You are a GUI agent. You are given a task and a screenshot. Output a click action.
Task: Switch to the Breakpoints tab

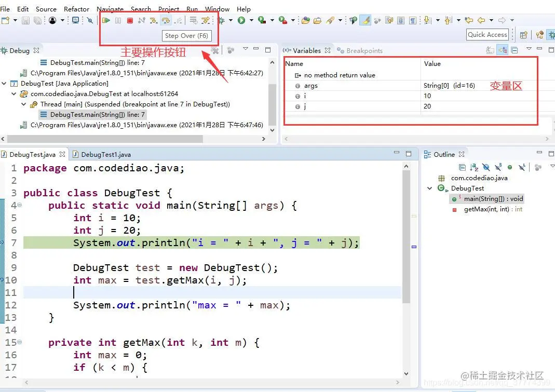click(360, 51)
